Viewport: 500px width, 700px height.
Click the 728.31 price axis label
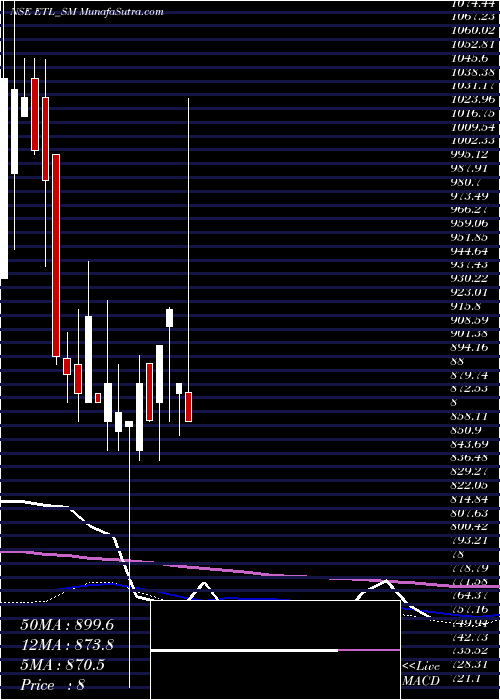(468, 663)
